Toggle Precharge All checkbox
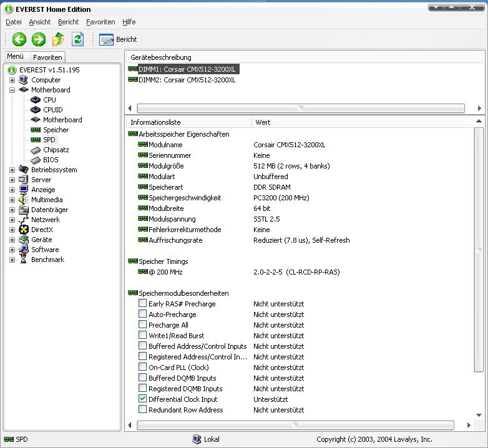 [x=142, y=324]
